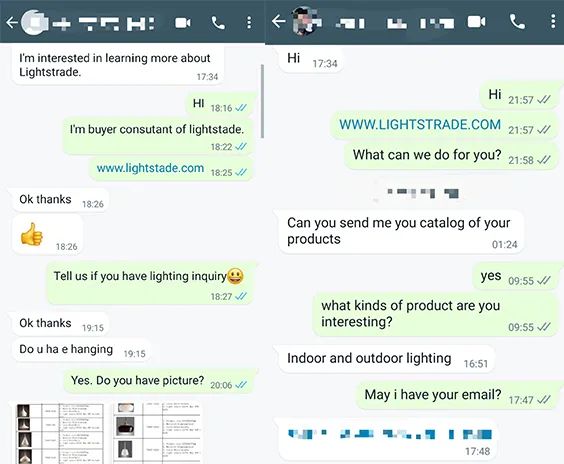
Task: Open three-dot menu in right chat
Action: point(553,21)
